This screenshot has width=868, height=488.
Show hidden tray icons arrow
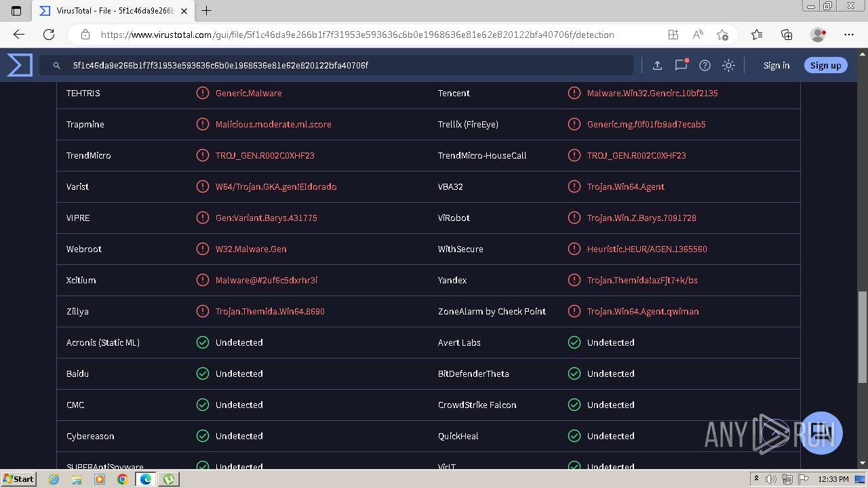pos(756,479)
